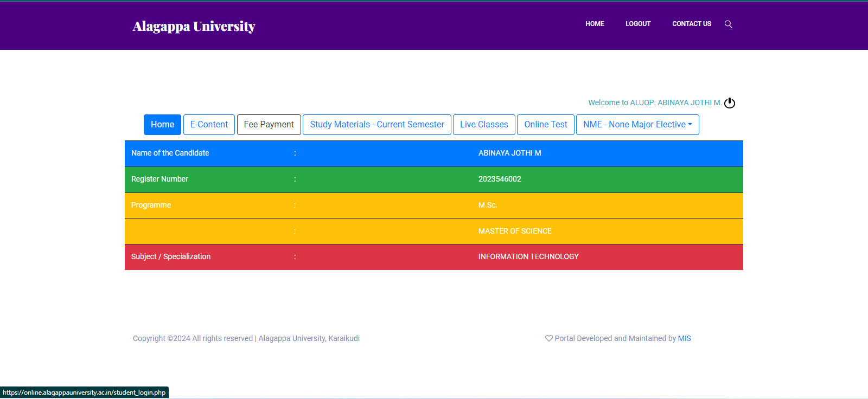868x399 pixels.
Task: Go to Live Classes
Action: click(484, 125)
